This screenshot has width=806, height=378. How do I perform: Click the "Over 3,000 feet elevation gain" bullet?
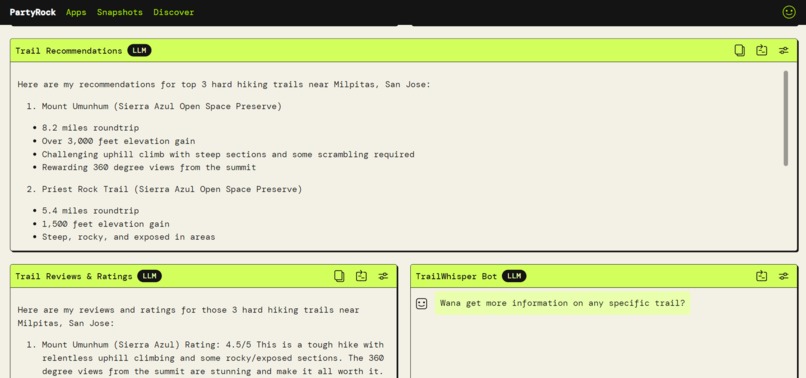coord(119,141)
